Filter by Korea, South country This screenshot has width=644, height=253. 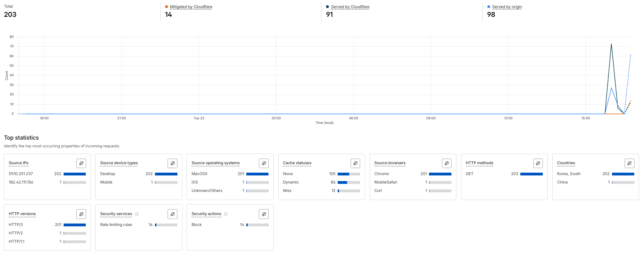[569, 174]
